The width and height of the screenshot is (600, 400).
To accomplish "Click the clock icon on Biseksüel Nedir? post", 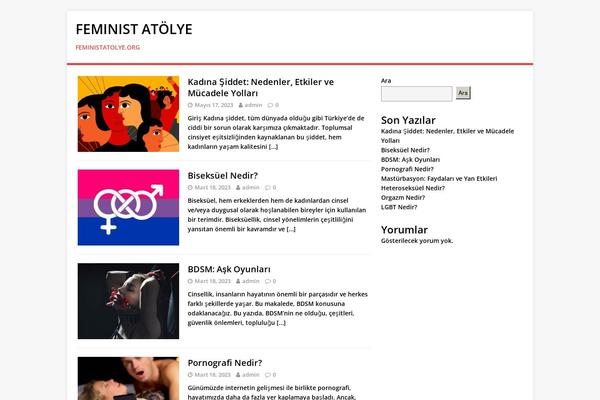I will (x=190, y=188).
